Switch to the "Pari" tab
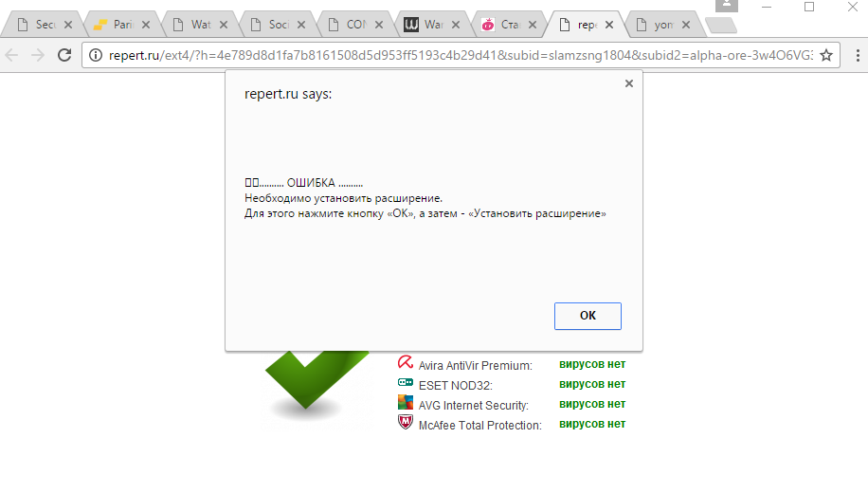The height and width of the screenshot is (493, 868). [x=123, y=25]
